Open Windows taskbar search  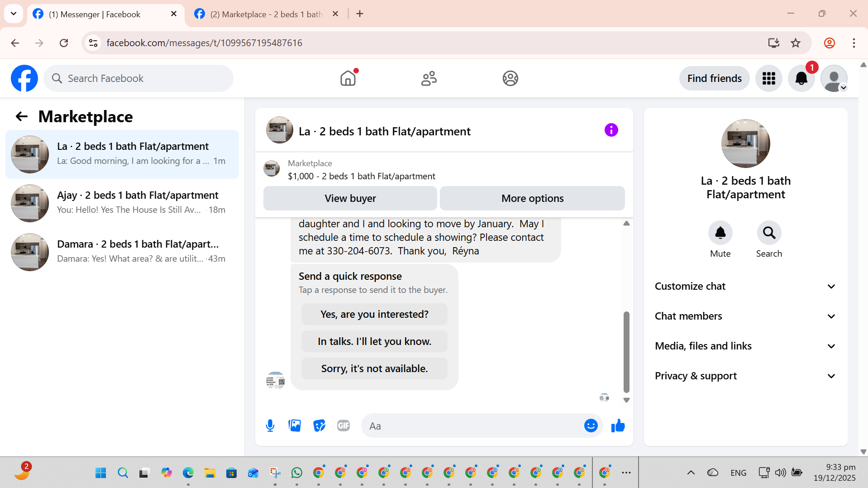coord(122,473)
